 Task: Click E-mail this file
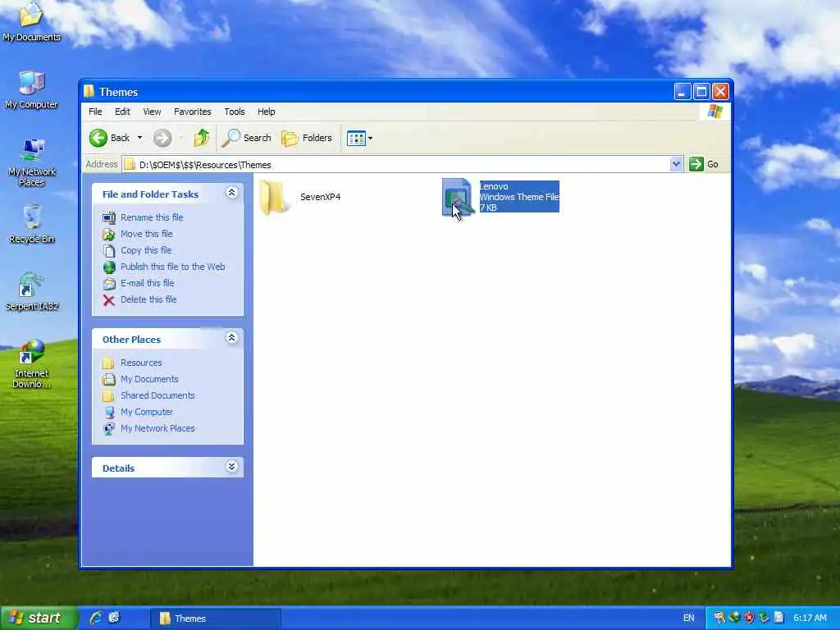[148, 283]
